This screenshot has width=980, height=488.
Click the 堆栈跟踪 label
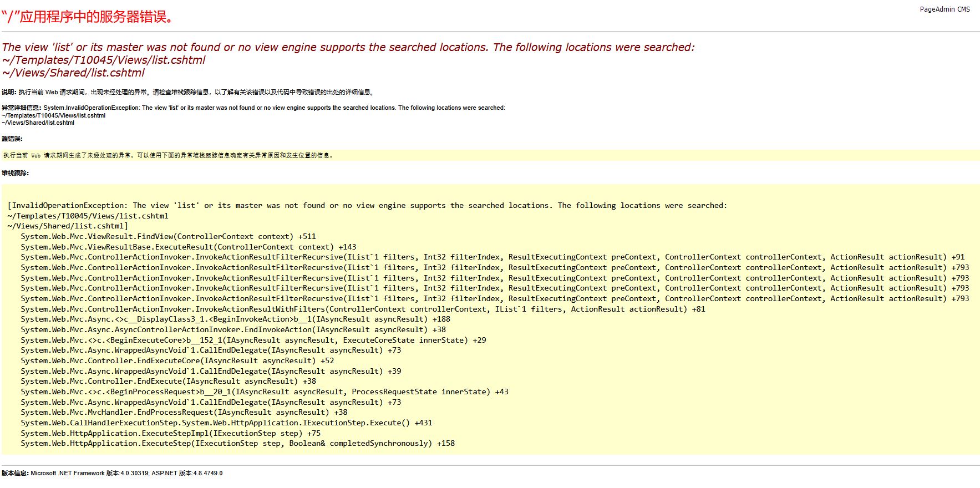click(15, 173)
